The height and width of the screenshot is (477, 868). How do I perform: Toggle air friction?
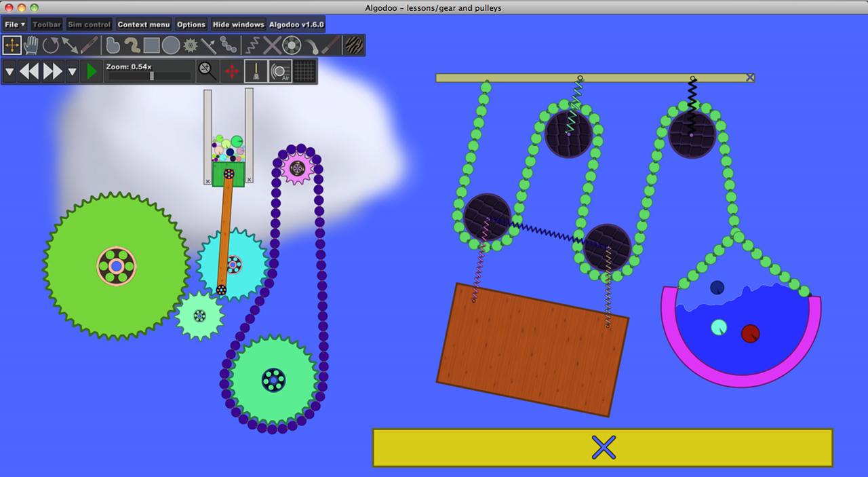click(x=280, y=71)
